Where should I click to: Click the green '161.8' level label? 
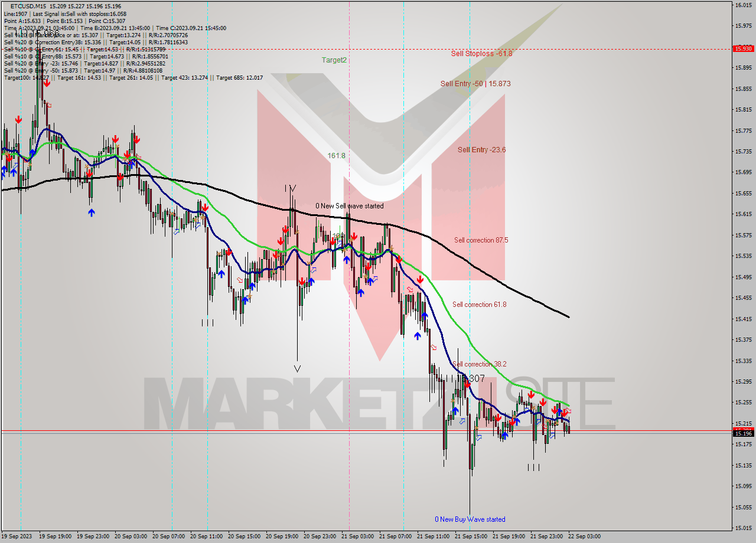[x=336, y=156]
